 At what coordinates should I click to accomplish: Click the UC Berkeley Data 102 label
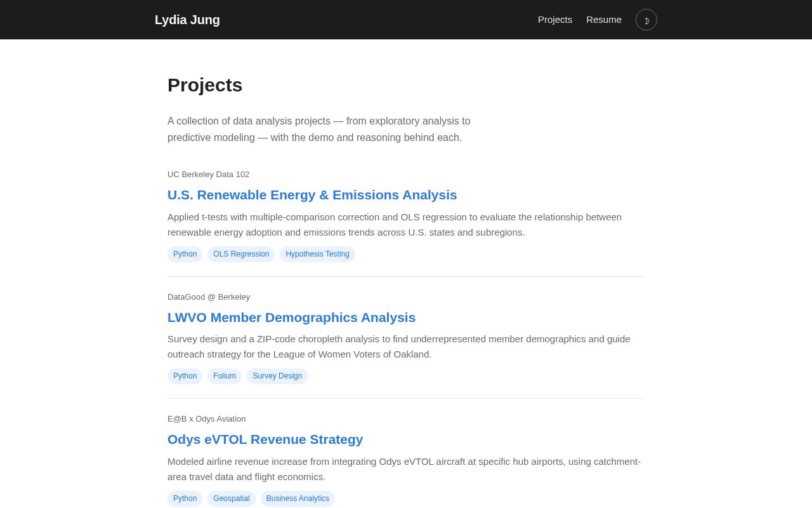(x=208, y=175)
